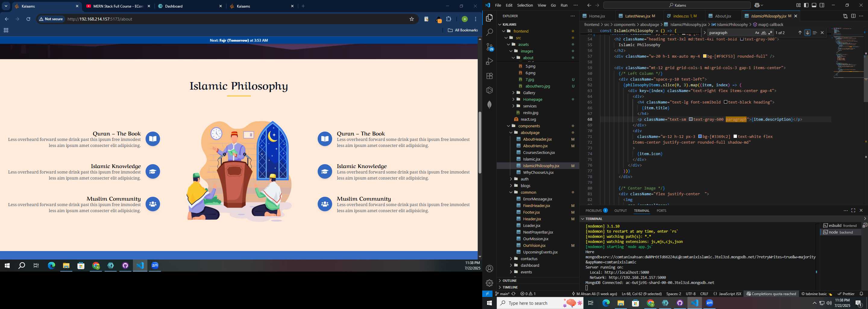Open the Manage gear icon
This screenshot has width=868, height=309.
(489, 283)
